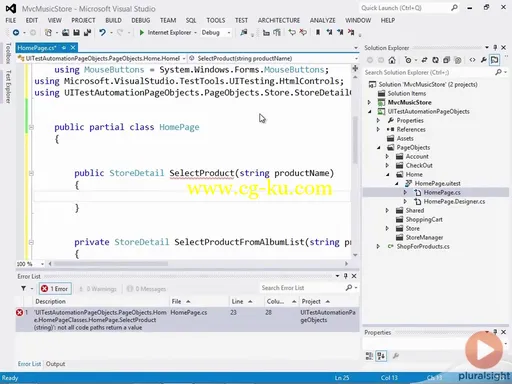
Task: Toggle the 1 Error filter button
Action: [55, 289]
